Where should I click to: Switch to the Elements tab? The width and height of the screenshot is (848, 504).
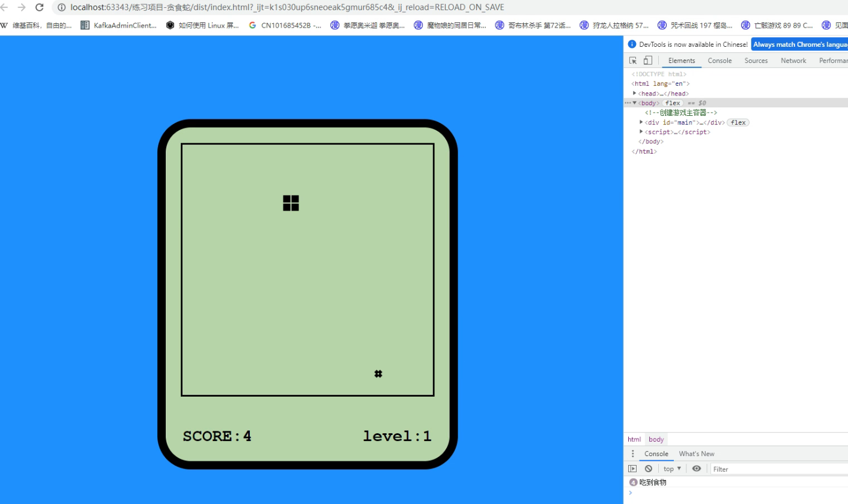click(x=682, y=61)
